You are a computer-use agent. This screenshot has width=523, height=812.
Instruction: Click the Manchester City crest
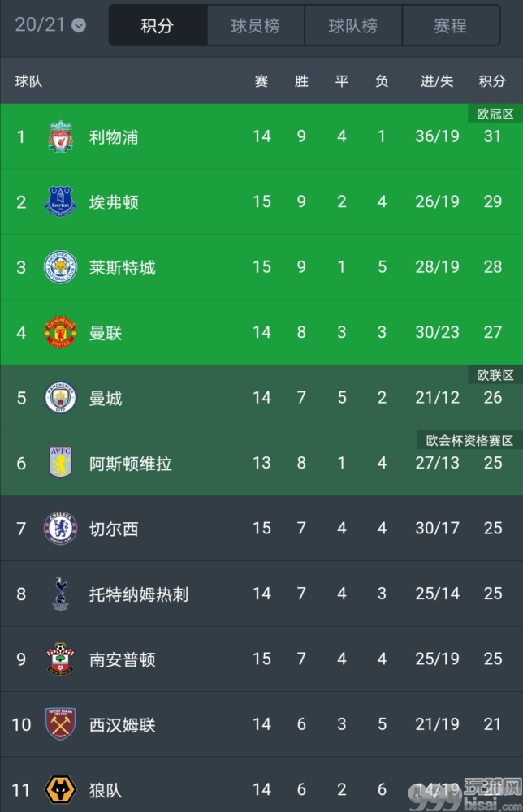pos(61,398)
